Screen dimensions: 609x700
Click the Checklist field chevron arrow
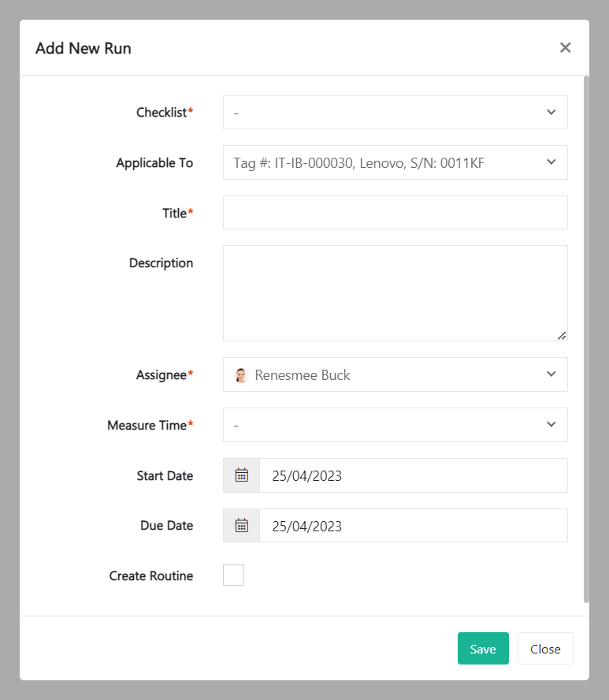(551, 113)
